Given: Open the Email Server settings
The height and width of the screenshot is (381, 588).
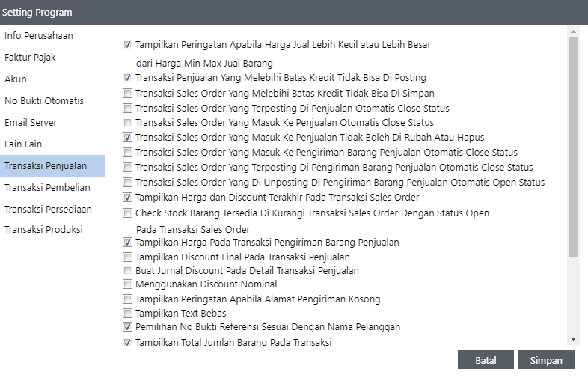Looking at the screenshot, I should (x=31, y=123).
